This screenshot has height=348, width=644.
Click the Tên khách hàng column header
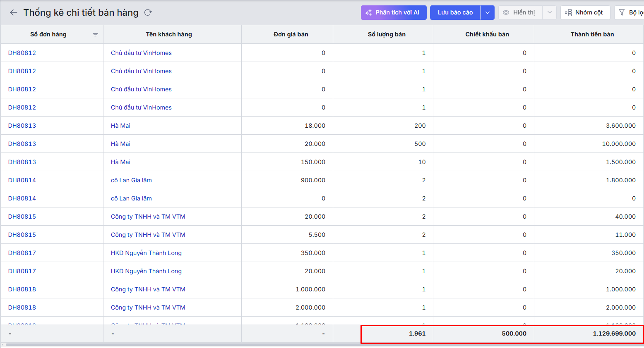pyautogui.click(x=169, y=34)
